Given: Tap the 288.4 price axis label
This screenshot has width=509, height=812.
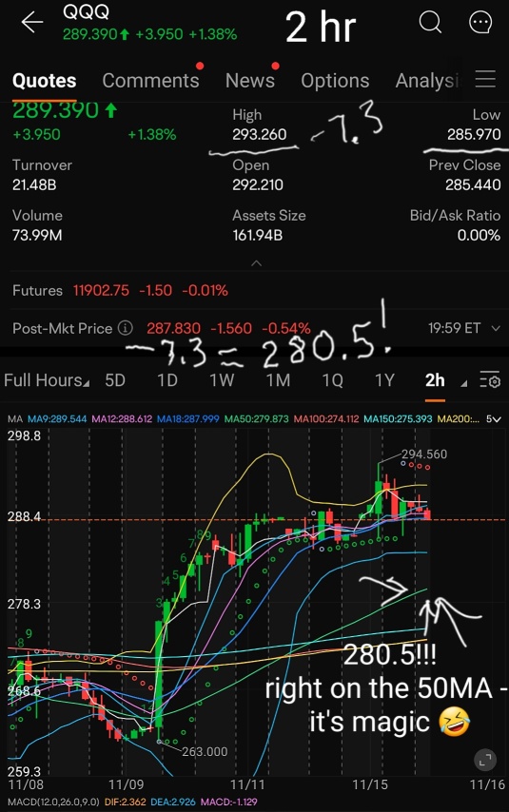Looking at the screenshot, I should (x=24, y=516).
